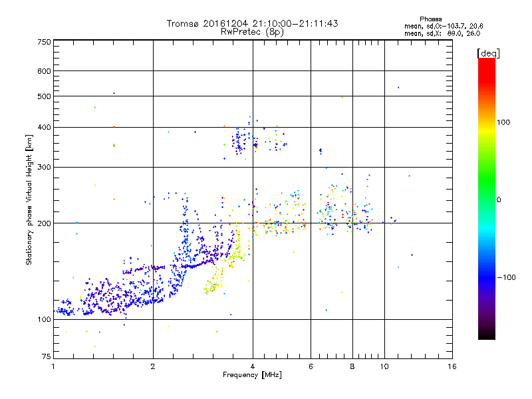Click the phase colorbar gradient
The image size is (532, 399).
(487, 198)
